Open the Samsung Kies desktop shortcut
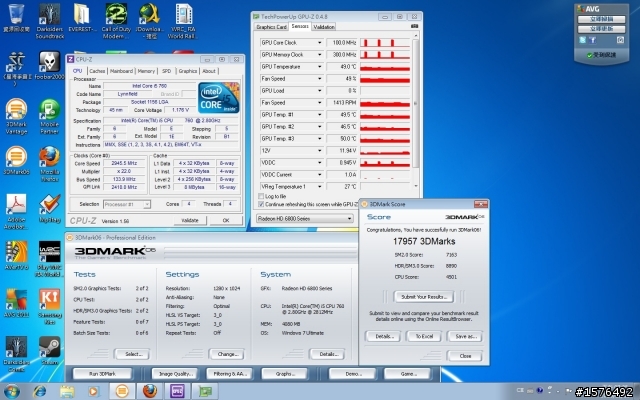The image size is (640, 400). pos(49,307)
